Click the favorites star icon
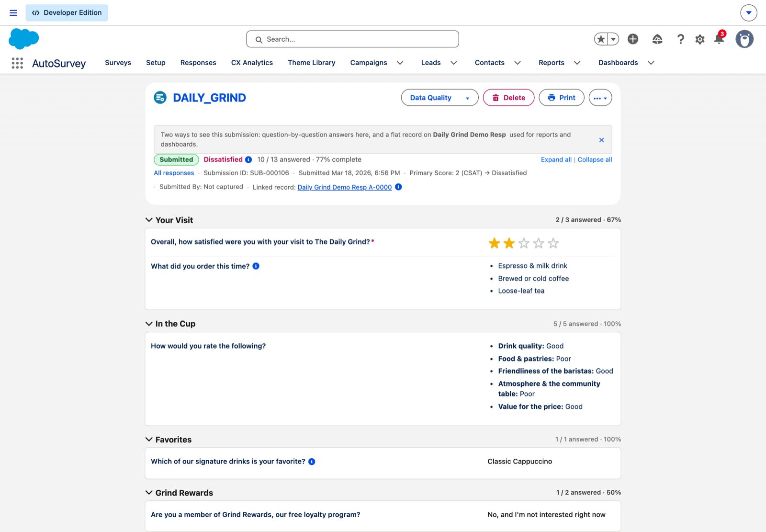The height and width of the screenshot is (532, 766). point(601,39)
